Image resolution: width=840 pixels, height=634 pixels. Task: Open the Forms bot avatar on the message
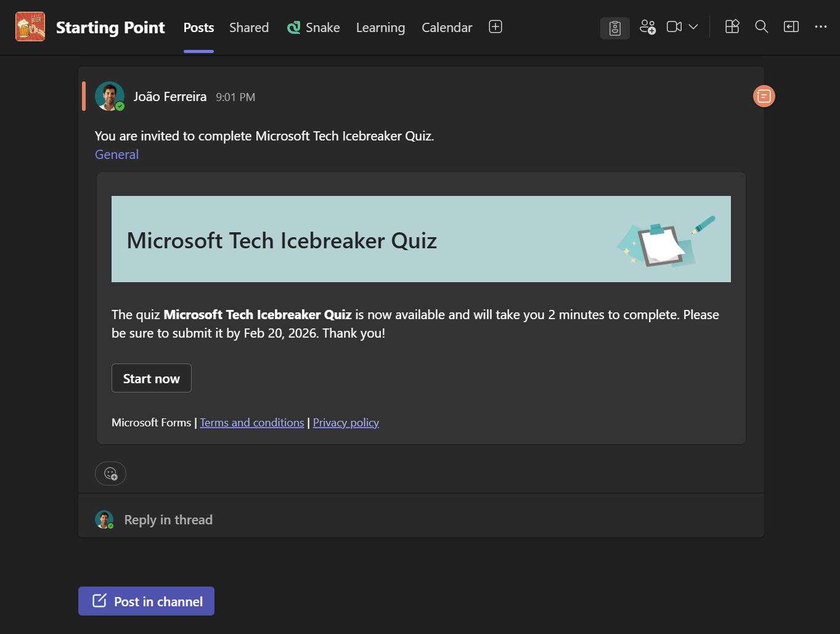(763, 96)
